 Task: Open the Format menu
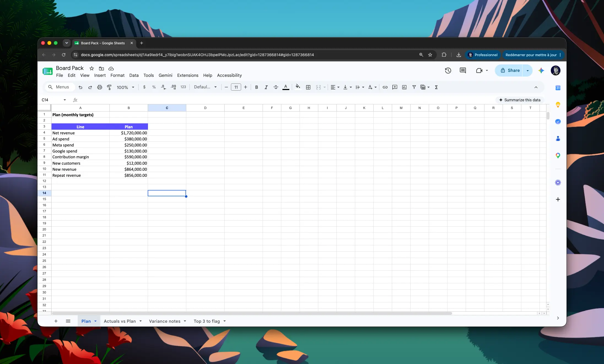tap(117, 75)
